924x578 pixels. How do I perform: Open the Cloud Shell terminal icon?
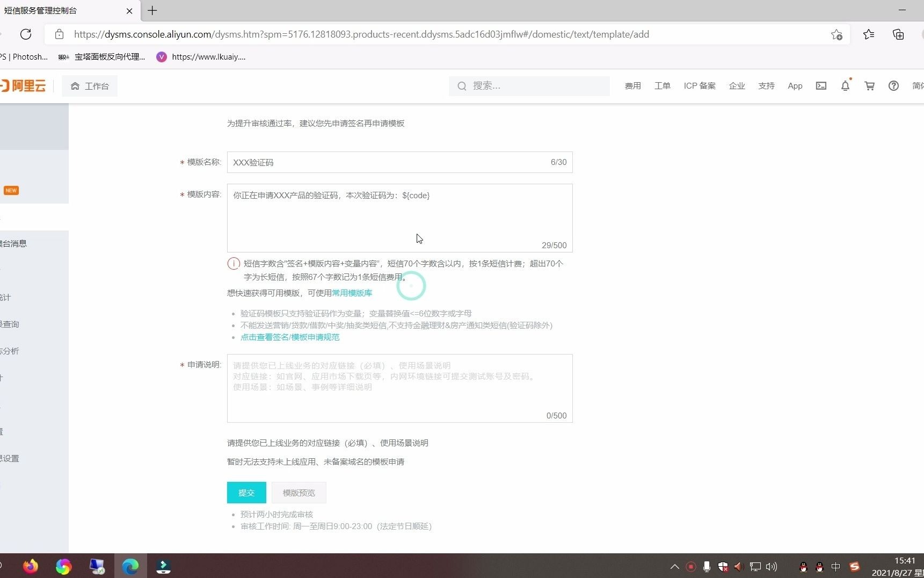(x=821, y=86)
